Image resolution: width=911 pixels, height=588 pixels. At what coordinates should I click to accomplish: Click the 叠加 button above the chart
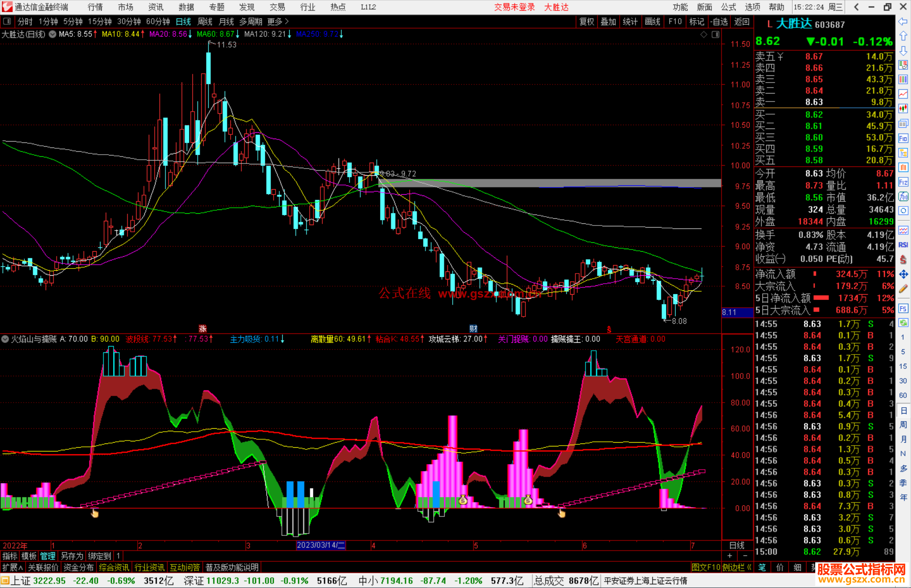click(608, 21)
